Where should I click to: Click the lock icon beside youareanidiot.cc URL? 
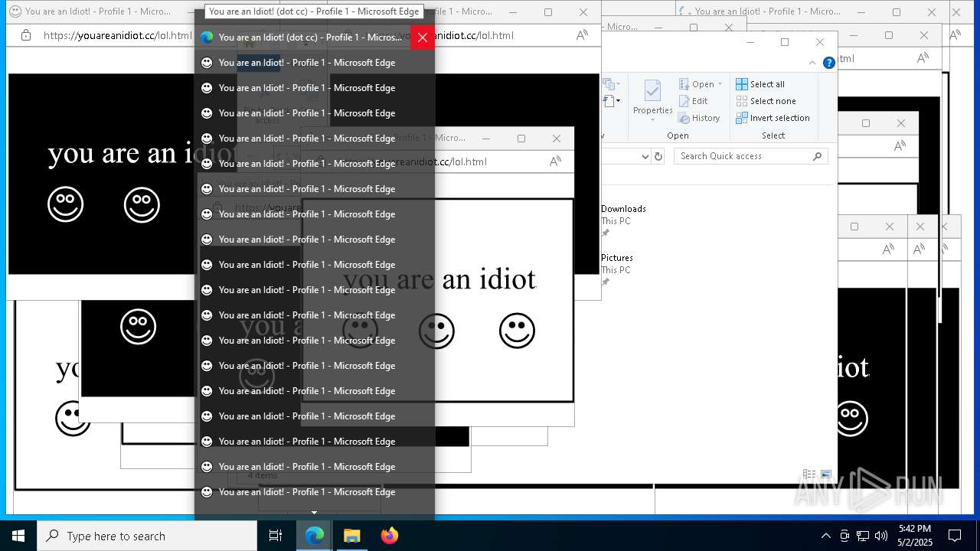[26, 35]
